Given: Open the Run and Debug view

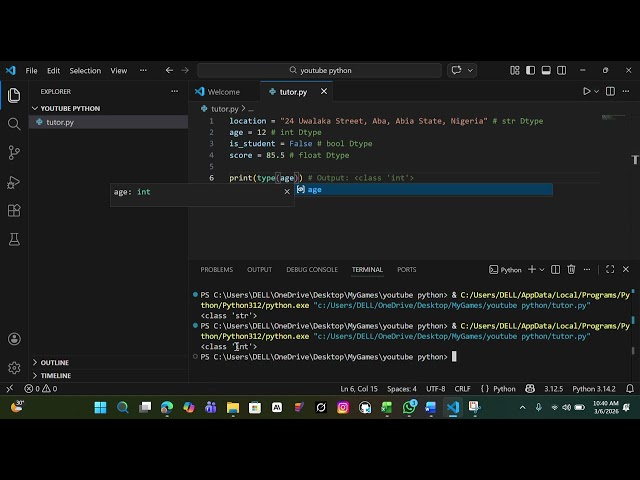Looking at the screenshot, I should 14,182.
